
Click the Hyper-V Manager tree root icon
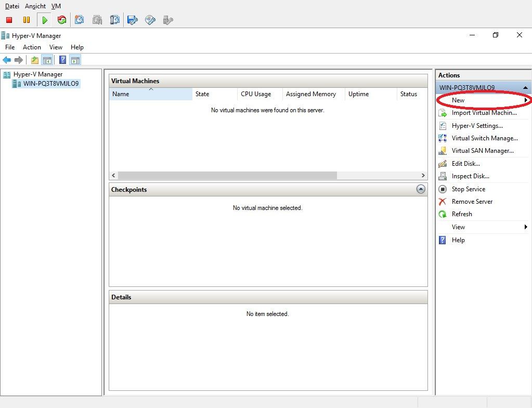(7, 74)
